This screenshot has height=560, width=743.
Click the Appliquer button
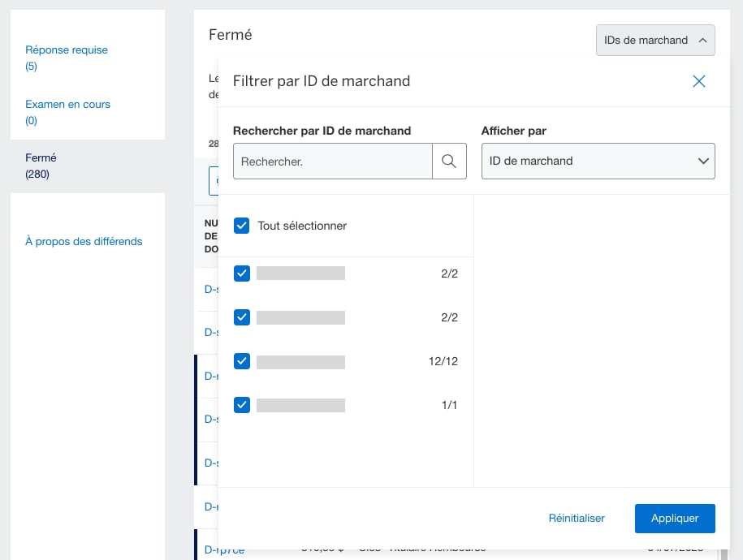pyautogui.click(x=675, y=518)
